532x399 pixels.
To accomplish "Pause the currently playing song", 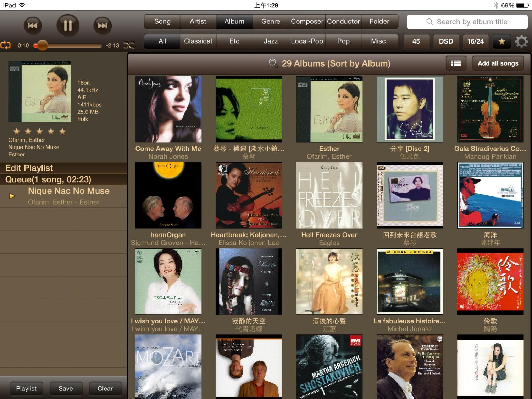I will 67,26.
